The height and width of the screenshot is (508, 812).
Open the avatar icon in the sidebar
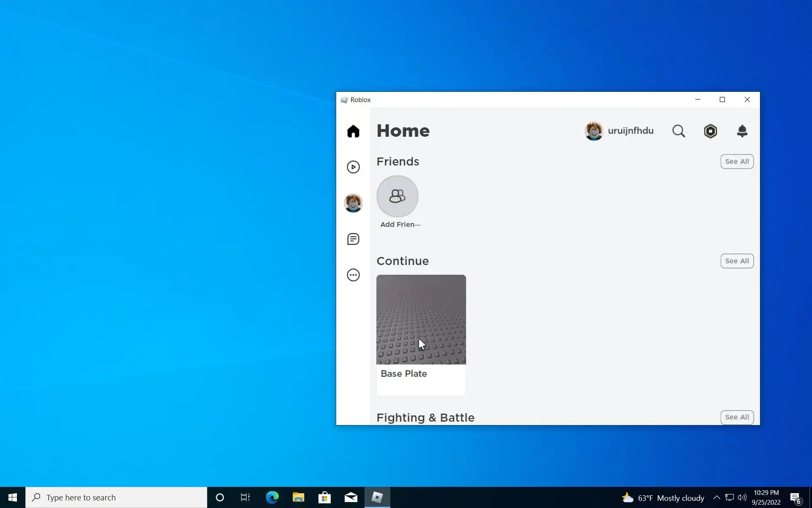[353, 203]
